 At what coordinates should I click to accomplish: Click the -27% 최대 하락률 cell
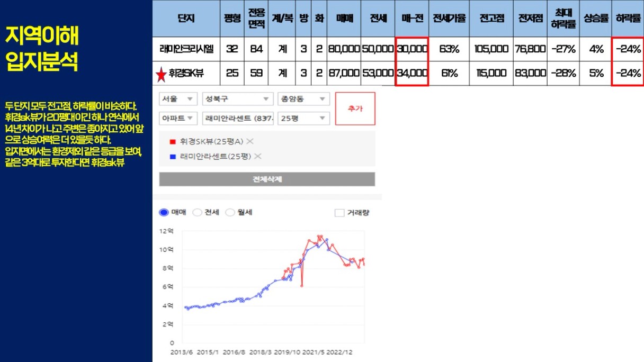pos(563,49)
